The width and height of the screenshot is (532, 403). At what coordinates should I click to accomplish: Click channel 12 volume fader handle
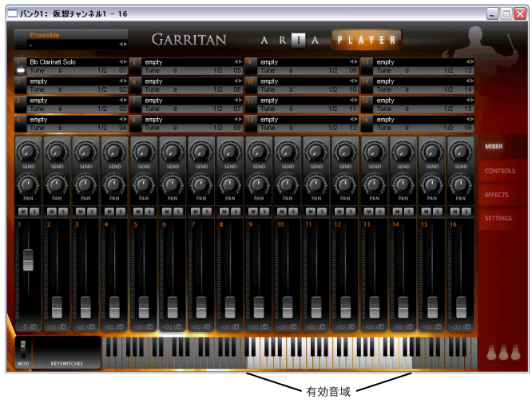point(345,307)
